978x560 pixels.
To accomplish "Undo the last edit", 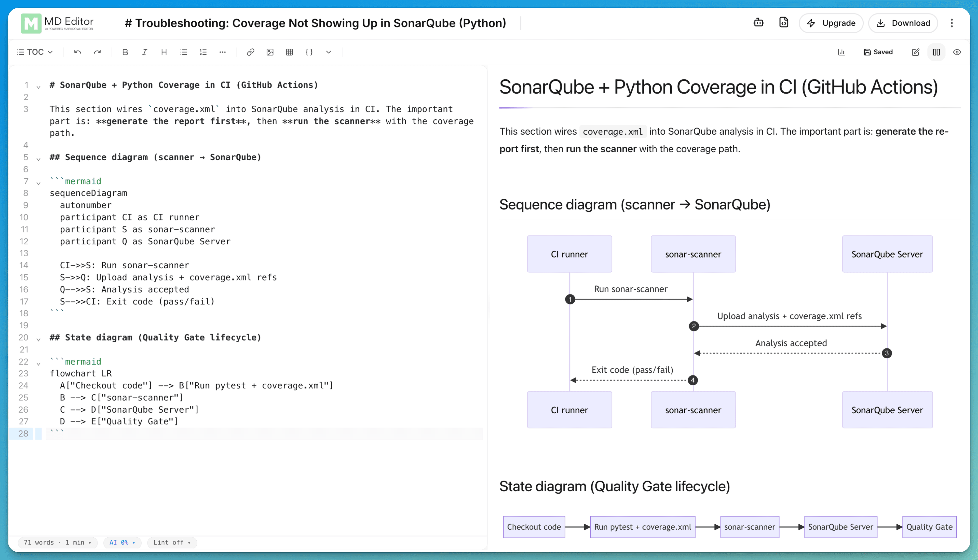I will click(x=77, y=52).
